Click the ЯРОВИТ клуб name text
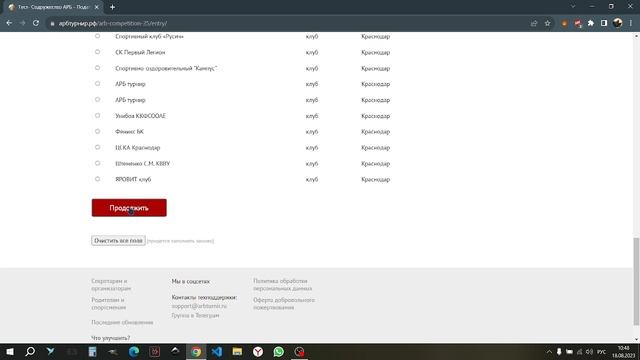The height and width of the screenshot is (360, 640). coord(133,179)
